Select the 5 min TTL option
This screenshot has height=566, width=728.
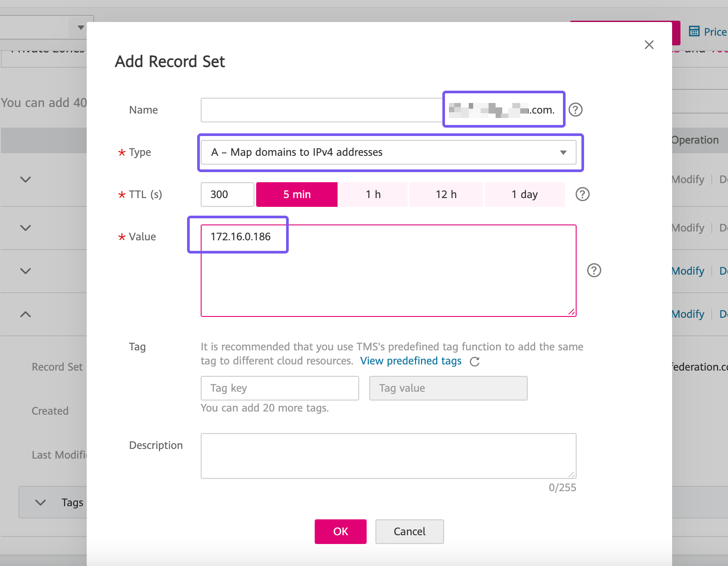click(297, 195)
